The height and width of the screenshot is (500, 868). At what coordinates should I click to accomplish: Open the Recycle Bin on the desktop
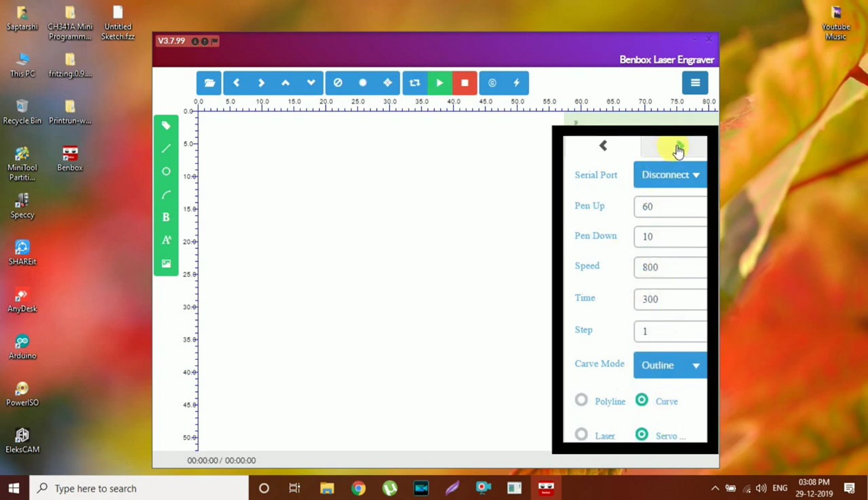pos(22,112)
